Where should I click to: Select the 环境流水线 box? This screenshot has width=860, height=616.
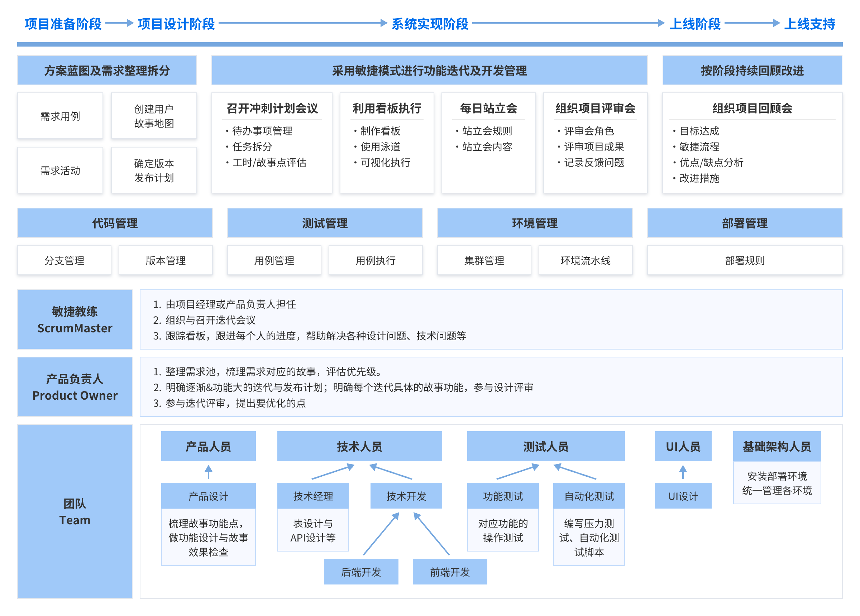(x=585, y=260)
